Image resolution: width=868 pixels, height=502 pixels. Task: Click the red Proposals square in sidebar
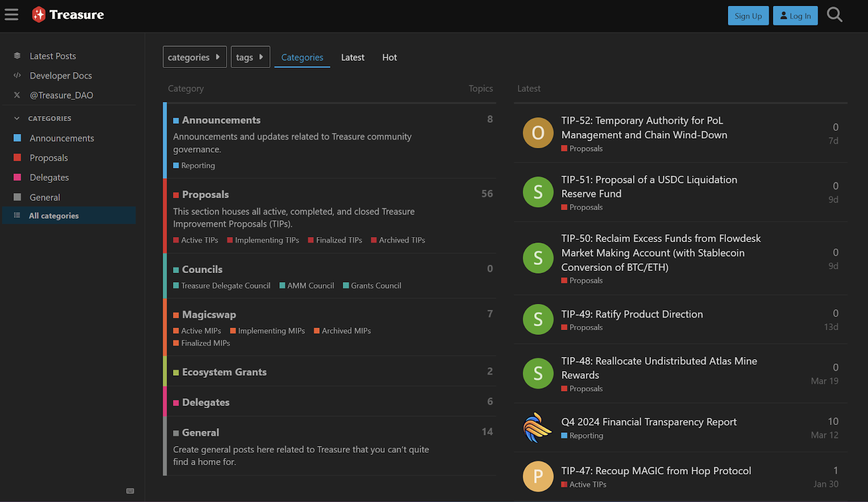pyautogui.click(x=17, y=157)
